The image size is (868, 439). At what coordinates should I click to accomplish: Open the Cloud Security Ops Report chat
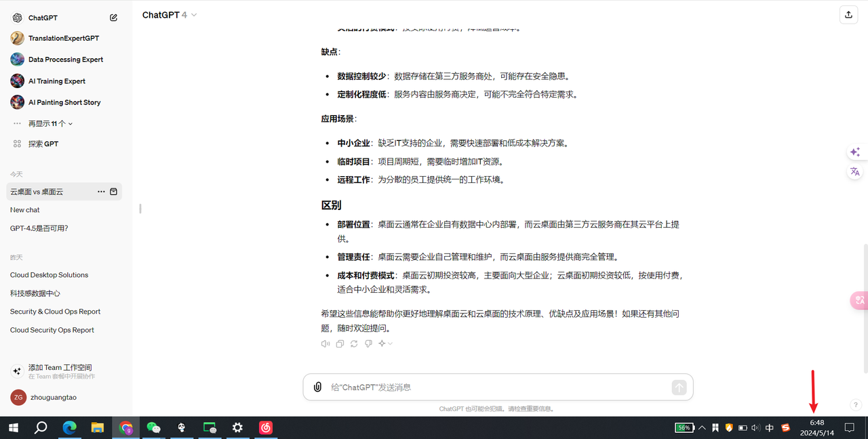[52, 330]
